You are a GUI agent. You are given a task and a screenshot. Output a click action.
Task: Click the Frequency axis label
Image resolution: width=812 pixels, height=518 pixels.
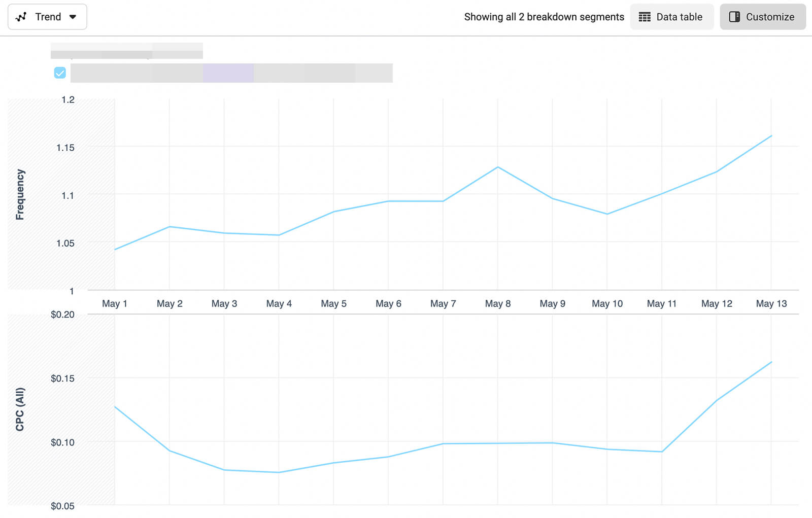[20, 193]
